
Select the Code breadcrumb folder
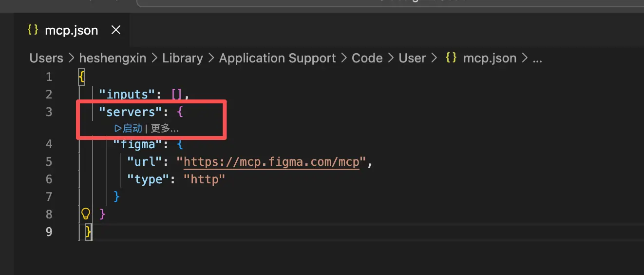[367, 59]
